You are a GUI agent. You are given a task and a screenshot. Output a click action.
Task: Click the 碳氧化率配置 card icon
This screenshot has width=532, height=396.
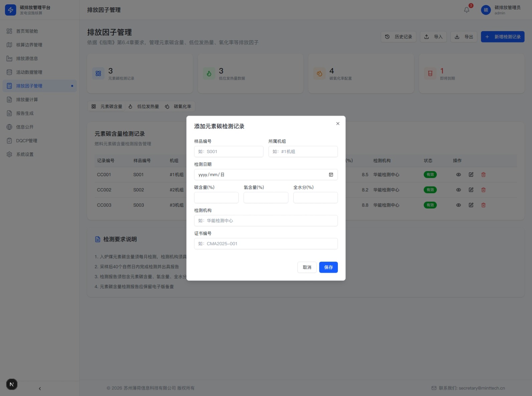[319, 74]
